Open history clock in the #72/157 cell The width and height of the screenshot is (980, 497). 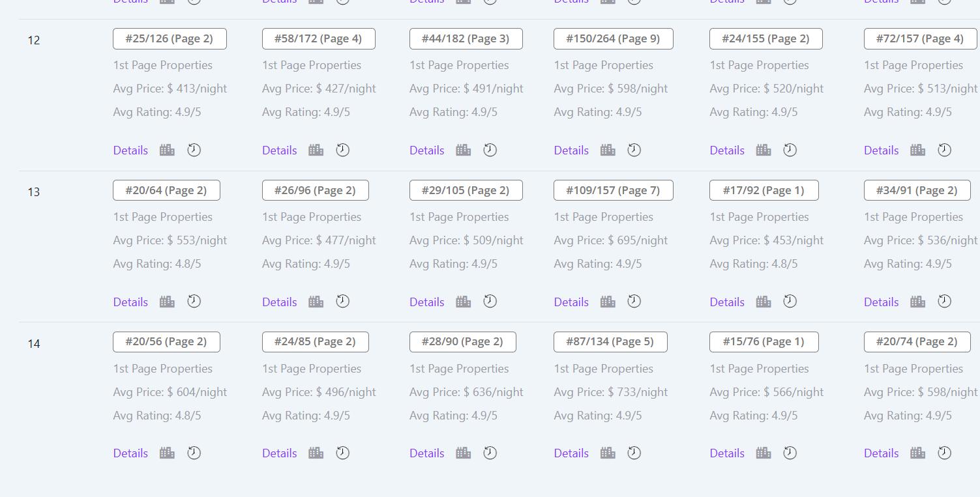pos(945,150)
